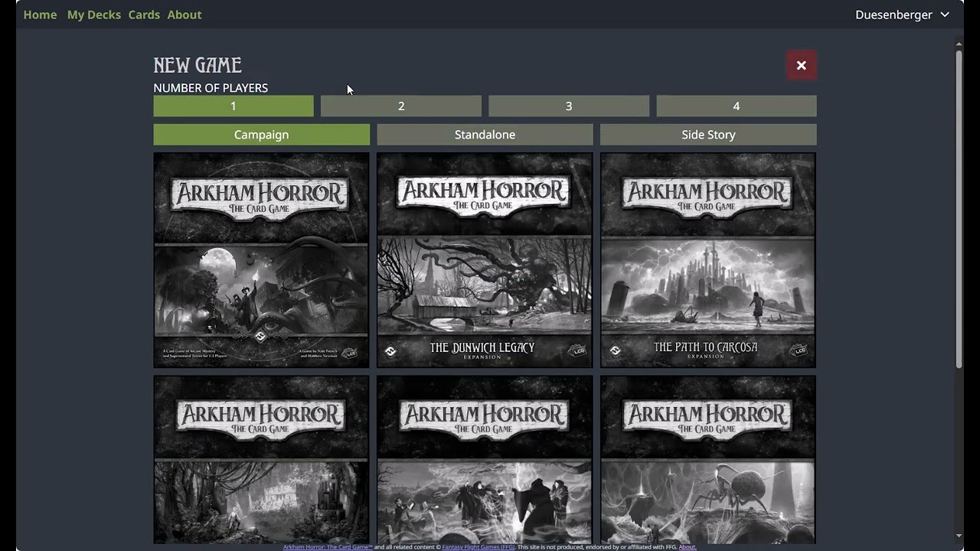Open My Decks in the navigation bar
The width and height of the screenshot is (980, 551).
94,15
